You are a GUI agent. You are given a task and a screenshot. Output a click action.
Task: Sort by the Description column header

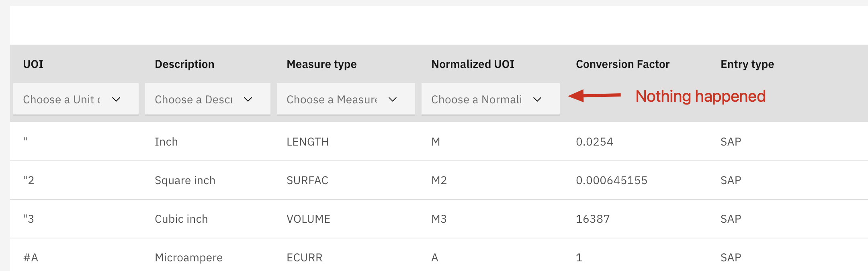(184, 64)
